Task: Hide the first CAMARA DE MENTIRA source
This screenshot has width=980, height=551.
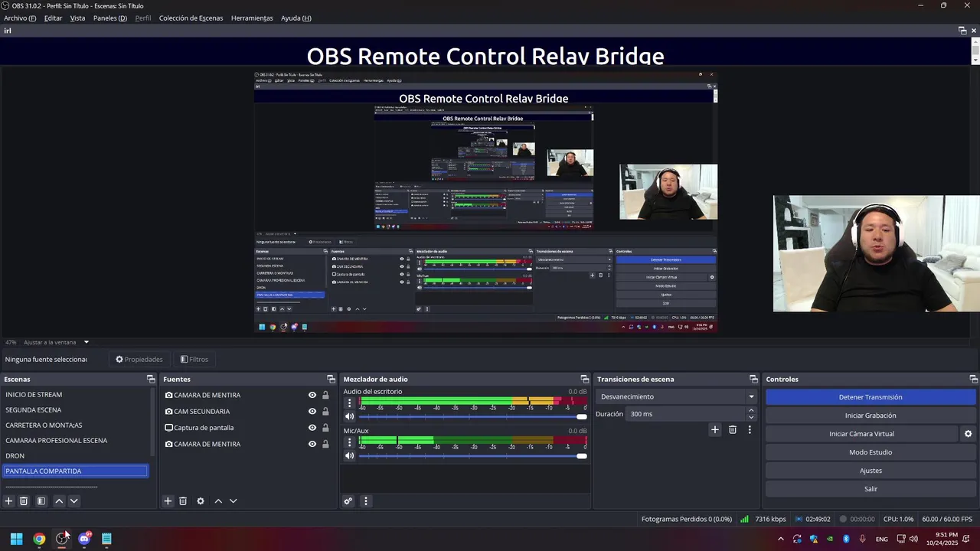Action: 312,396
